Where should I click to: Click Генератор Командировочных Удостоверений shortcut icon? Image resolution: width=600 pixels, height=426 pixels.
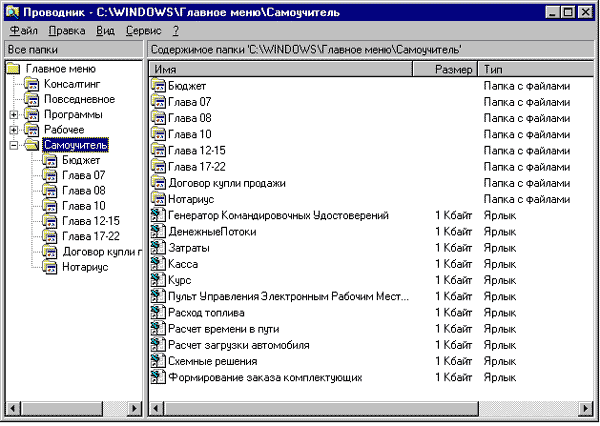pyautogui.click(x=158, y=215)
